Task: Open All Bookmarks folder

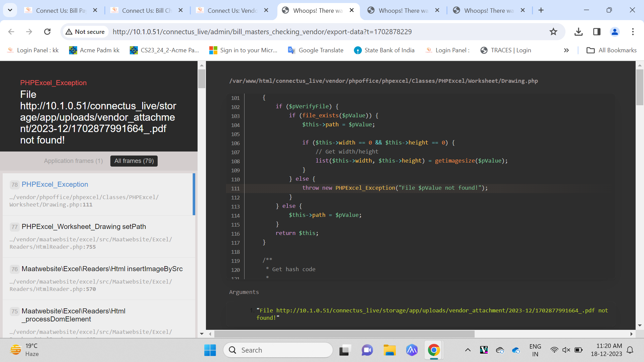Action: (611, 50)
